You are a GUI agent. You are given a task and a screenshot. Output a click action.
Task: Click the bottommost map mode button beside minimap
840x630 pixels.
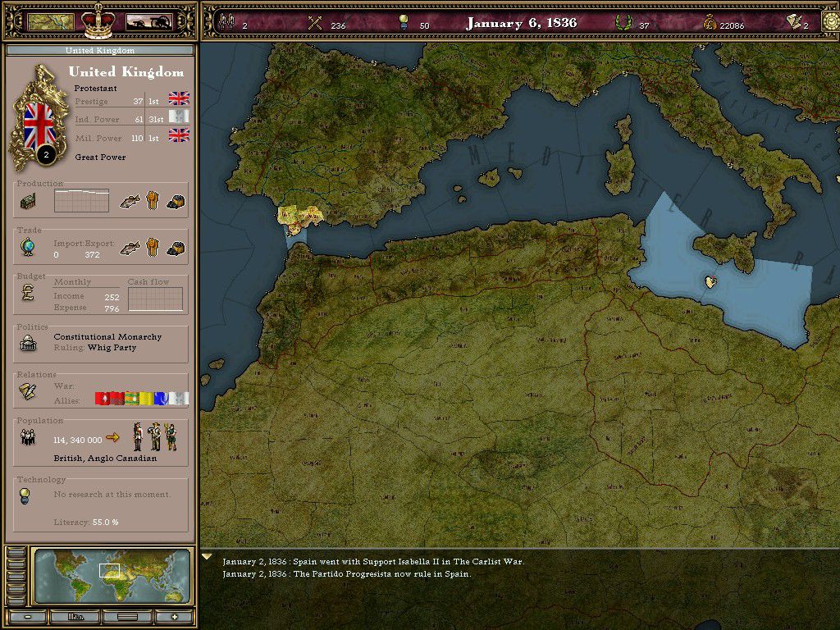point(16,600)
